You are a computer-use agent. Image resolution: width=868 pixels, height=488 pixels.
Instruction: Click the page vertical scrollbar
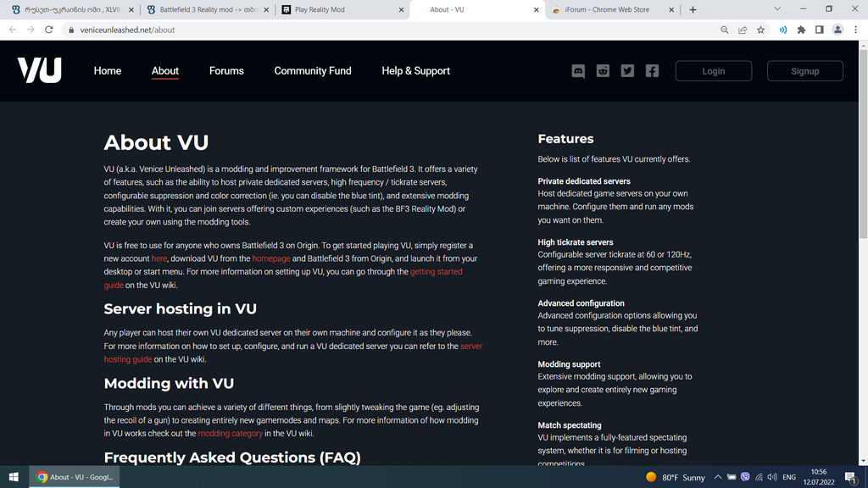(863, 144)
